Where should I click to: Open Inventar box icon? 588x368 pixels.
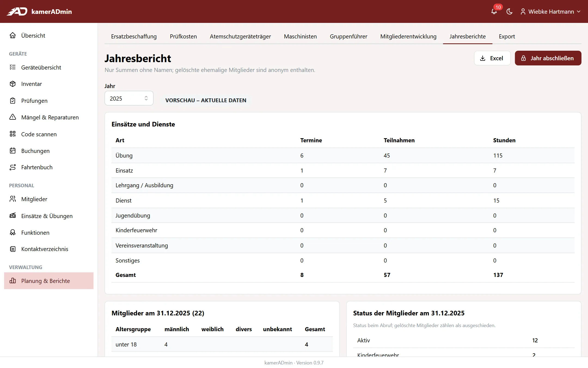pos(13,84)
